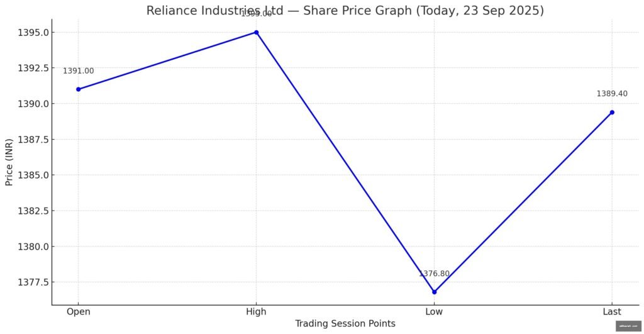Click the Last x-axis label
Image resolution: width=644 pixels, height=334 pixels.
(x=612, y=312)
